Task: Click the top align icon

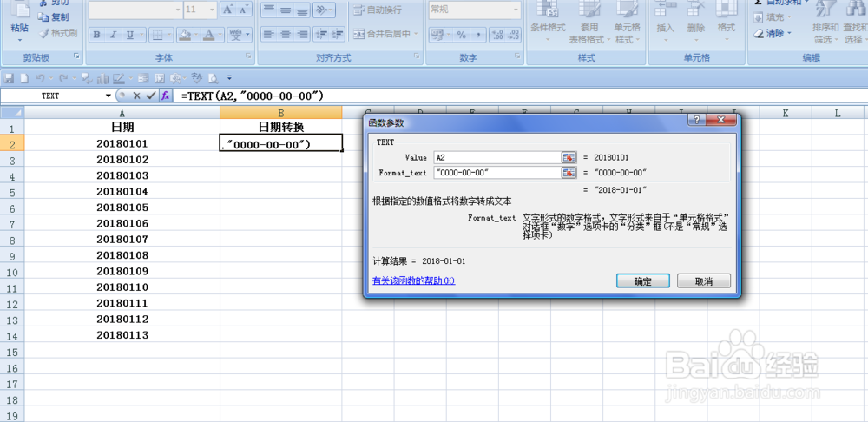Action: pos(268,10)
